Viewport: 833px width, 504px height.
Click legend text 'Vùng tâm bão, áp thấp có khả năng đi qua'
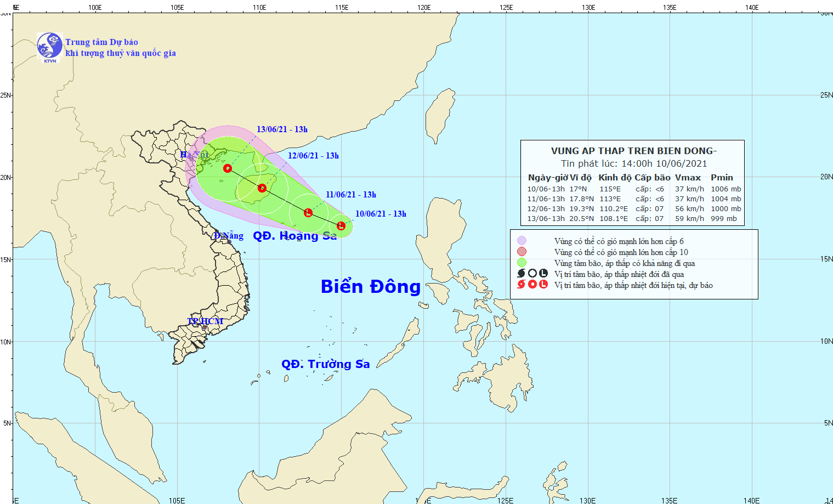[x=625, y=263]
